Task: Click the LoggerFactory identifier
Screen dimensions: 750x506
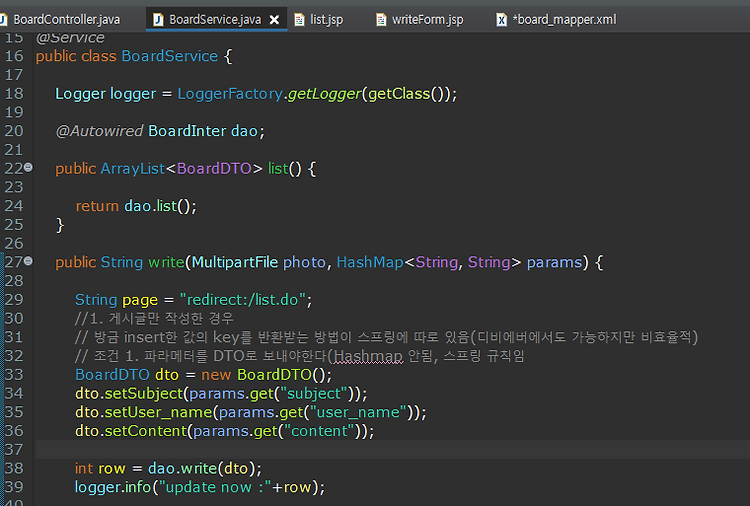Action: [x=230, y=94]
